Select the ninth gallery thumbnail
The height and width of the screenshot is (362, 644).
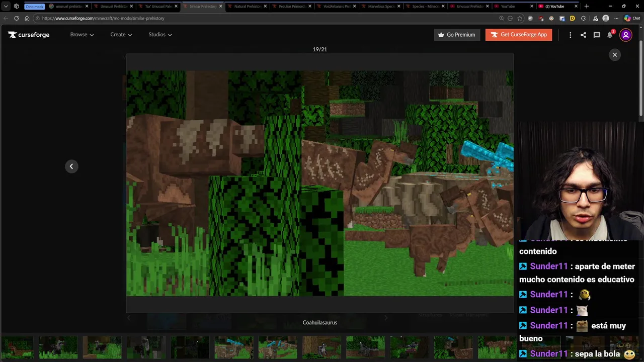[365, 348]
